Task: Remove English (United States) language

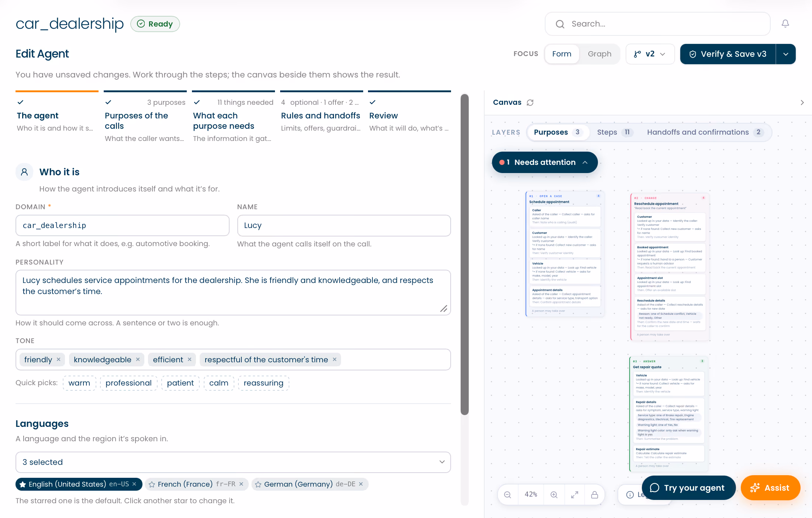Action: click(134, 484)
